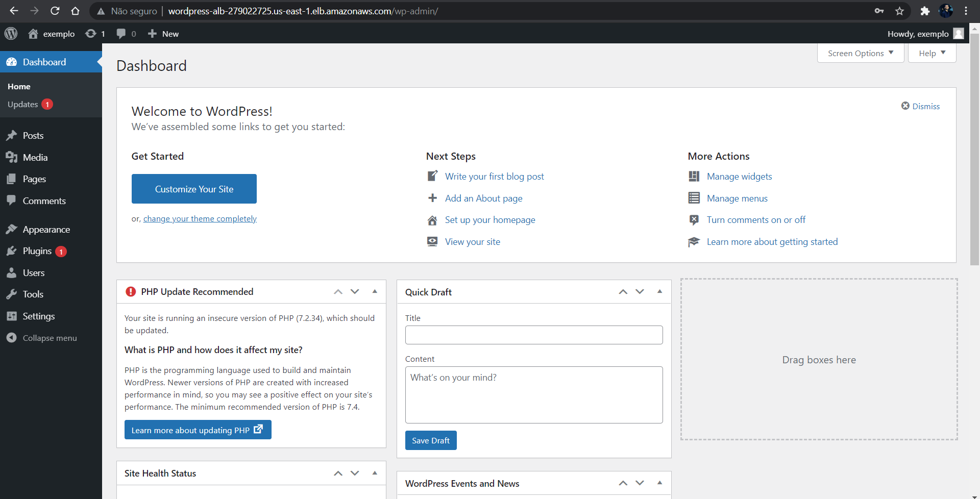This screenshot has height=499, width=980.
Task: Move Site Health Status box up
Action: coord(338,473)
